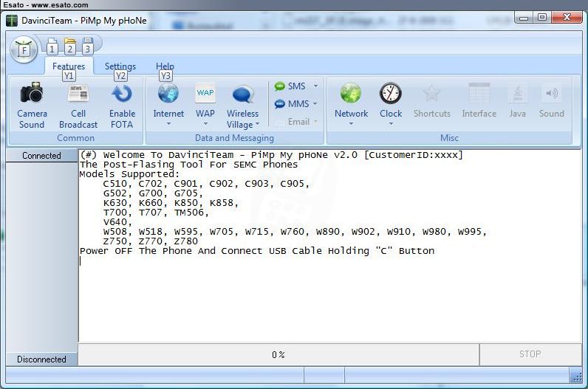Expand the Wireless Village dropdown arrow
This screenshot has height=389, width=588.
click(257, 124)
